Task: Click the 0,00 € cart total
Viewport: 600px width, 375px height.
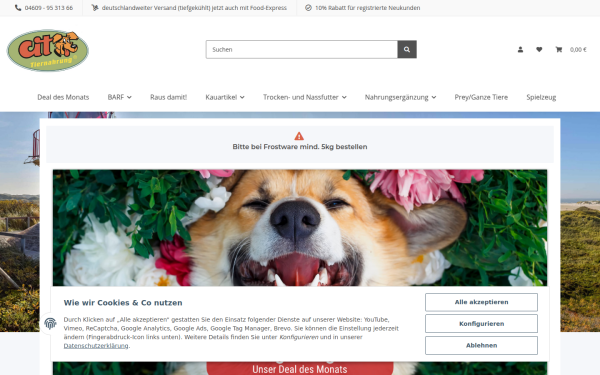Action: tap(578, 50)
